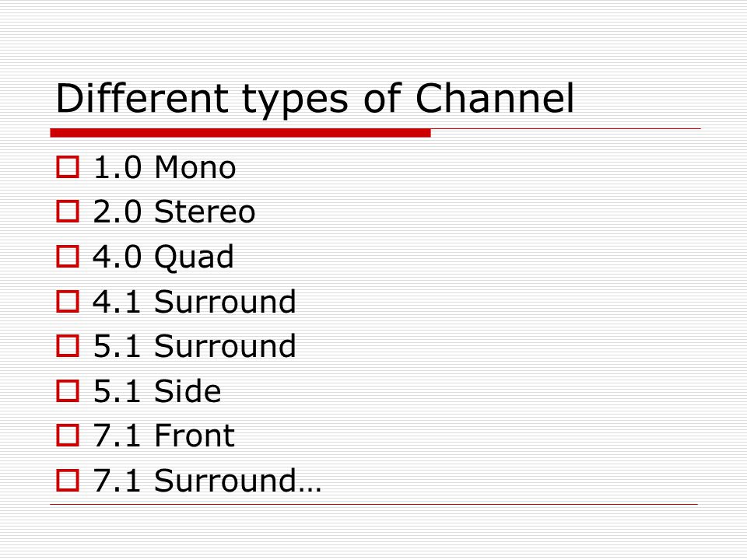Click the 1.0 Mono text line

164,167
